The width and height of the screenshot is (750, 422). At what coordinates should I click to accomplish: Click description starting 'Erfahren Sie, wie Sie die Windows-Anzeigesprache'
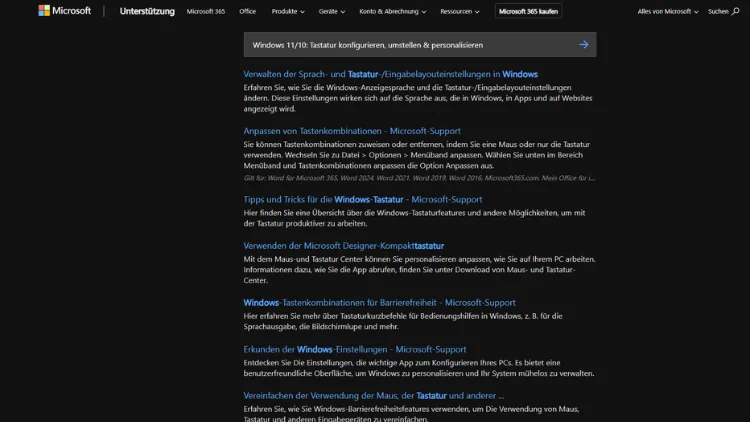pos(418,98)
